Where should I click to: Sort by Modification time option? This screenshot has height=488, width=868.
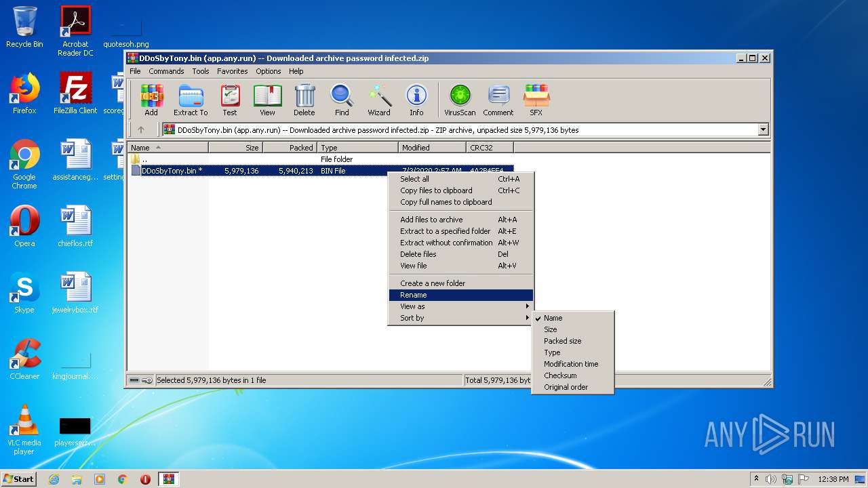pyautogui.click(x=573, y=364)
